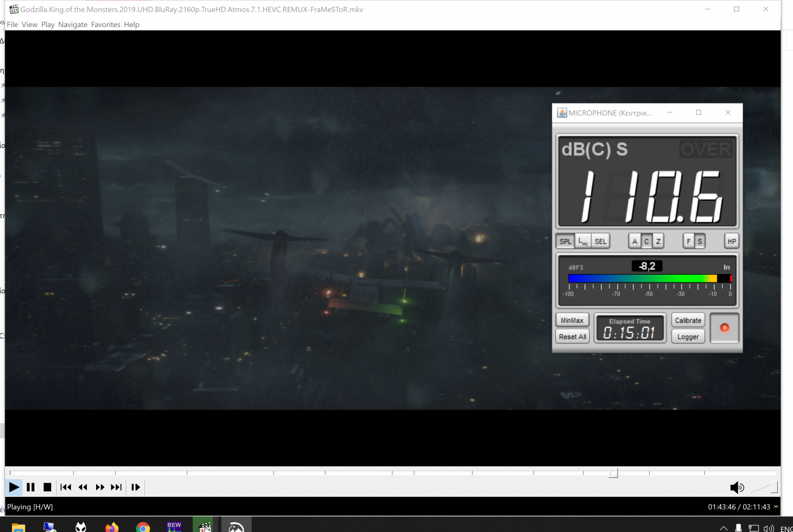The image size is (793, 532).
Task: Open the Favorites menu
Action: point(105,25)
